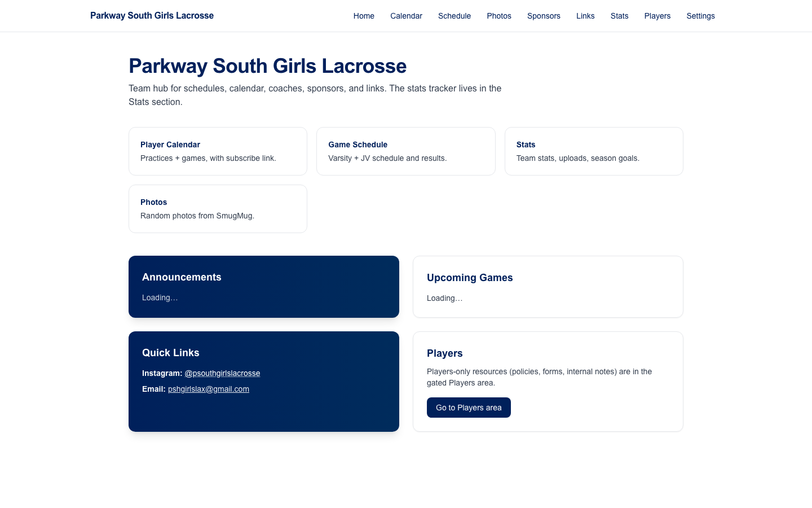Click the 'Email:' label in Quick Links
This screenshot has height=508, width=812.
[x=154, y=389]
